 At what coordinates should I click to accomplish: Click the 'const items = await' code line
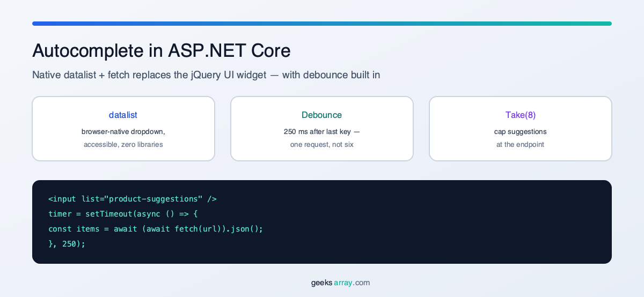156,229
